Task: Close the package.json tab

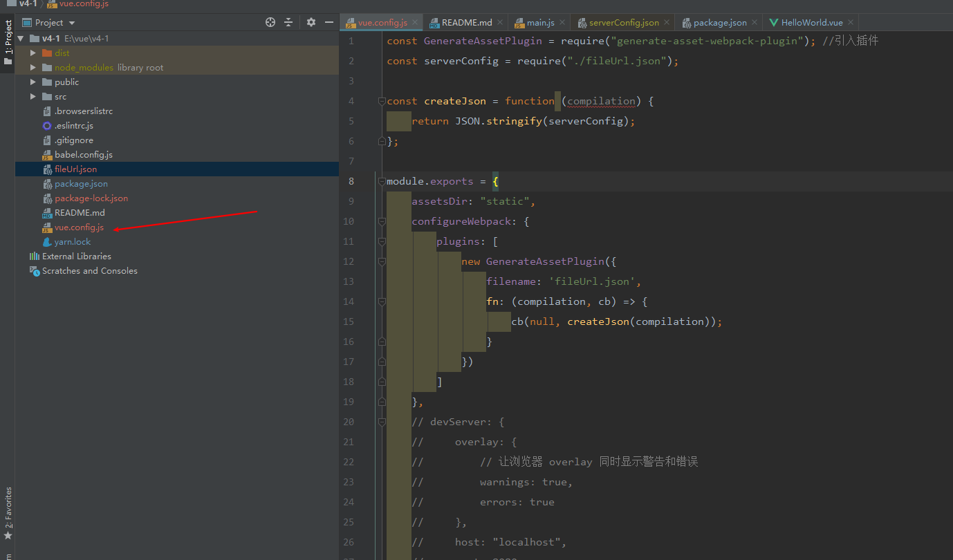Action: [755, 23]
